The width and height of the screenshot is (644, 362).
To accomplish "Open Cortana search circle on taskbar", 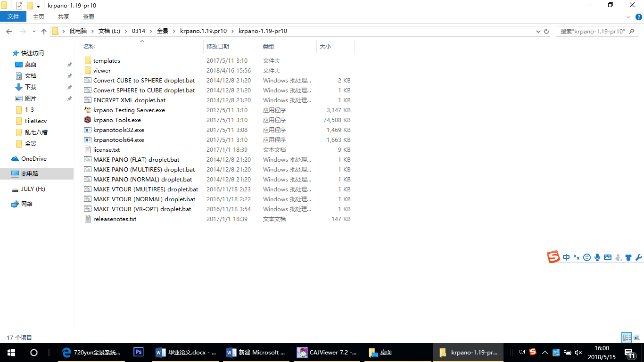I will [x=34, y=352].
